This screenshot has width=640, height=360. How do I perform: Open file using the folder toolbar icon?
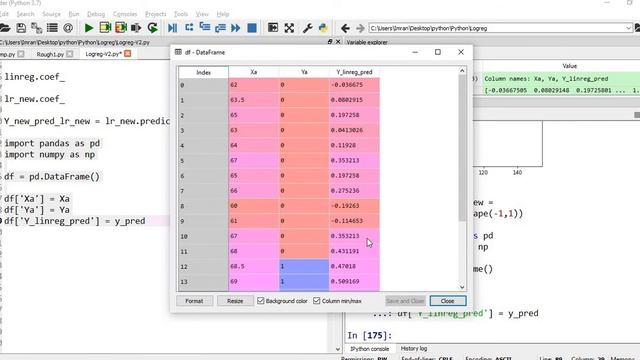click(x=5, y=28)
